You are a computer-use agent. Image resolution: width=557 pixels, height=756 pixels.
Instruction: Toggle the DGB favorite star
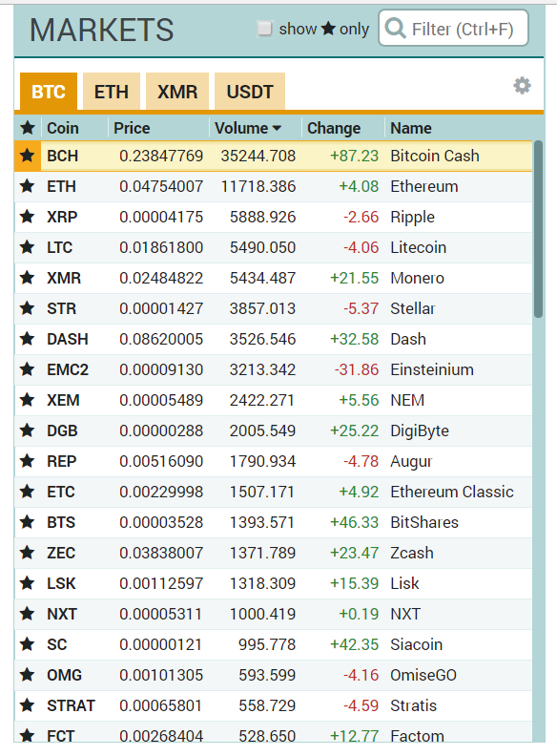28,430
